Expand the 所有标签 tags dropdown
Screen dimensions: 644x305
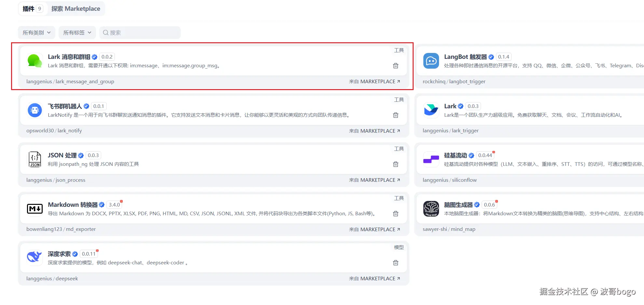click(77, 33)
